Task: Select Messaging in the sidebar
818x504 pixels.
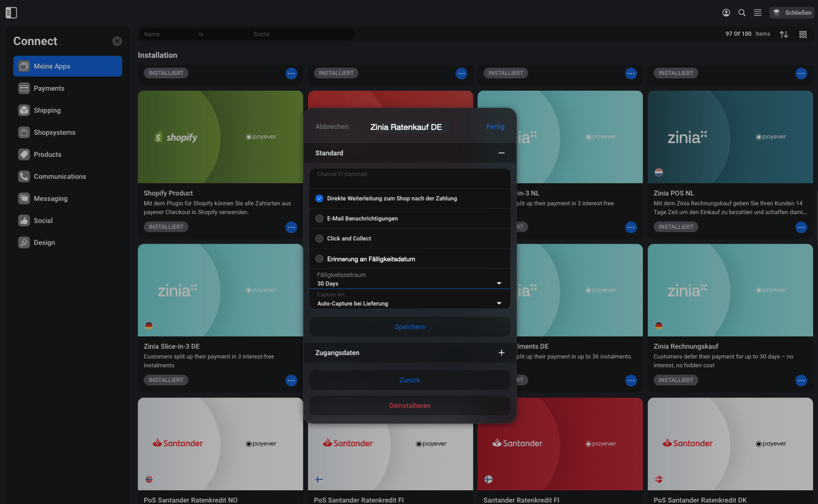Action: tap(68, 199)
